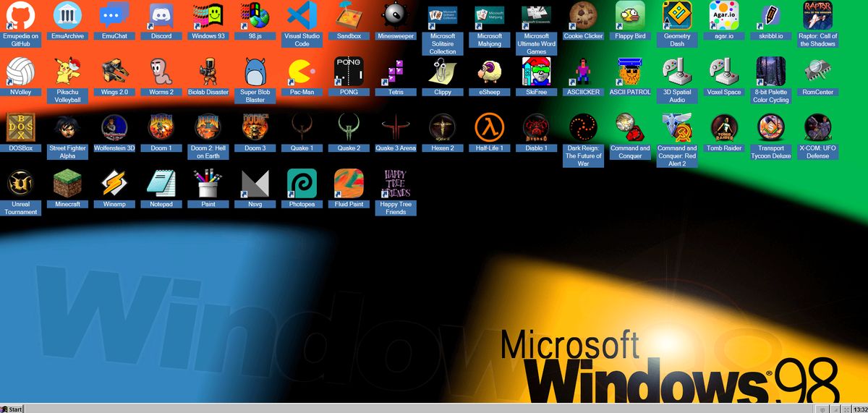Open the 3D Spatial Audio icon
Viewport: 868px width, 413px height.
677,72
